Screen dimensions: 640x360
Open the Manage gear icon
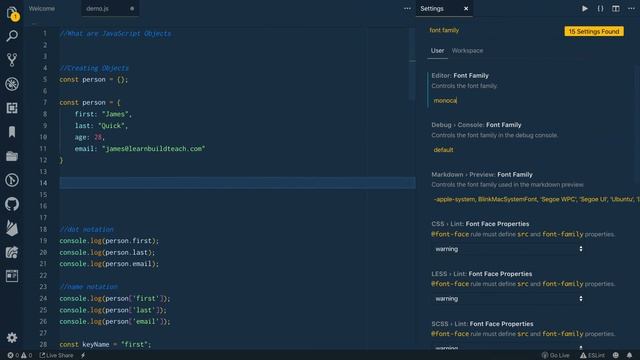click(12, 338)
